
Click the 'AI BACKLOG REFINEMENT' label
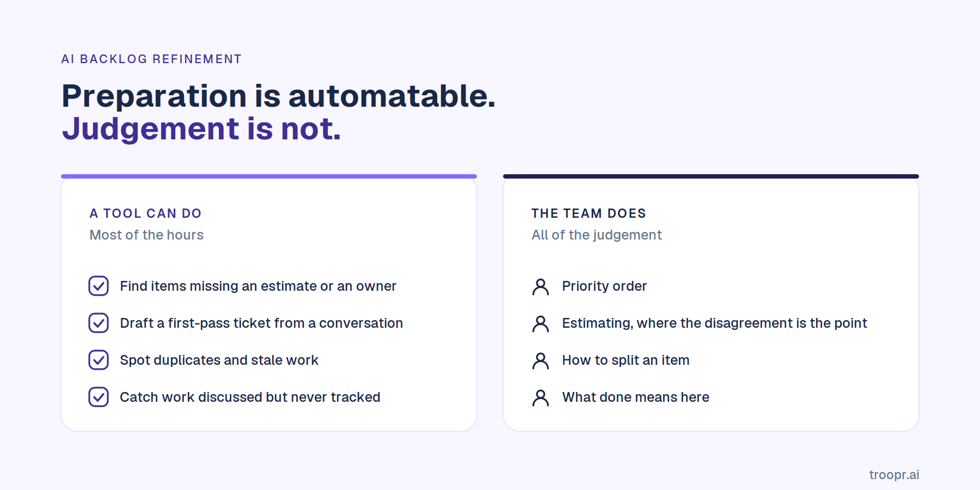tap(151, 59)
